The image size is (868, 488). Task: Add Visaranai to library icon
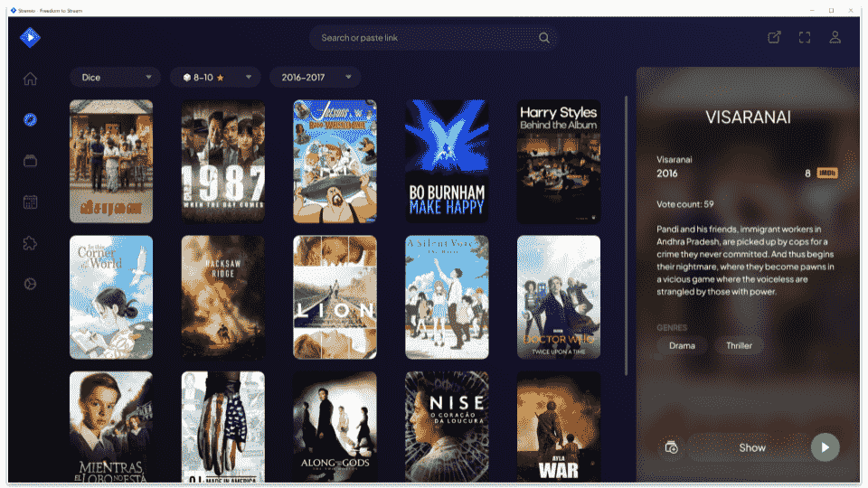[671, 447]
